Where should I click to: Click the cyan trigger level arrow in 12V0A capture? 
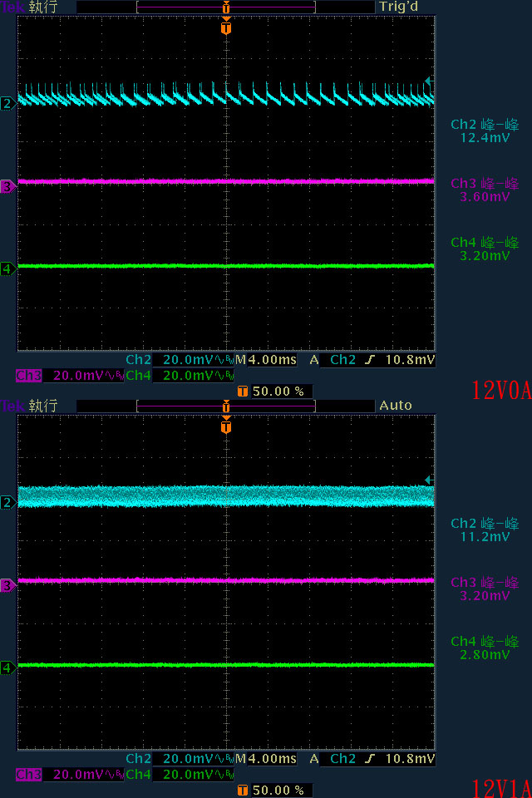coord(430,81)
